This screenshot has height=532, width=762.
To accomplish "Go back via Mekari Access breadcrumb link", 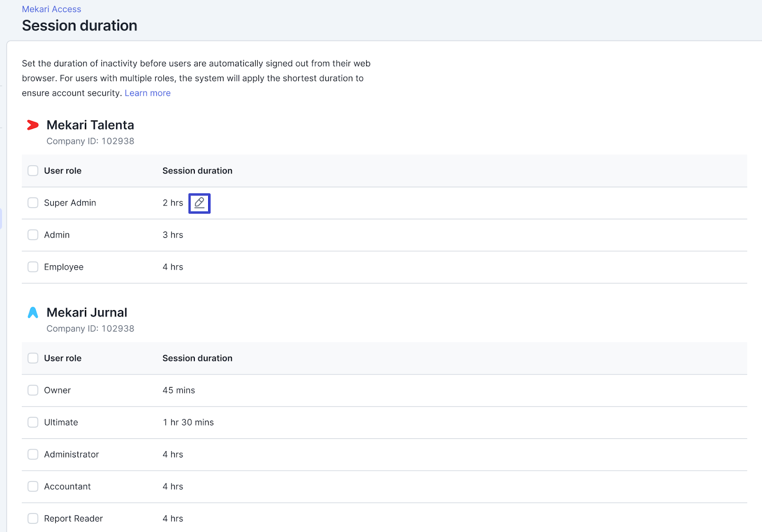I will click(51, 9).
